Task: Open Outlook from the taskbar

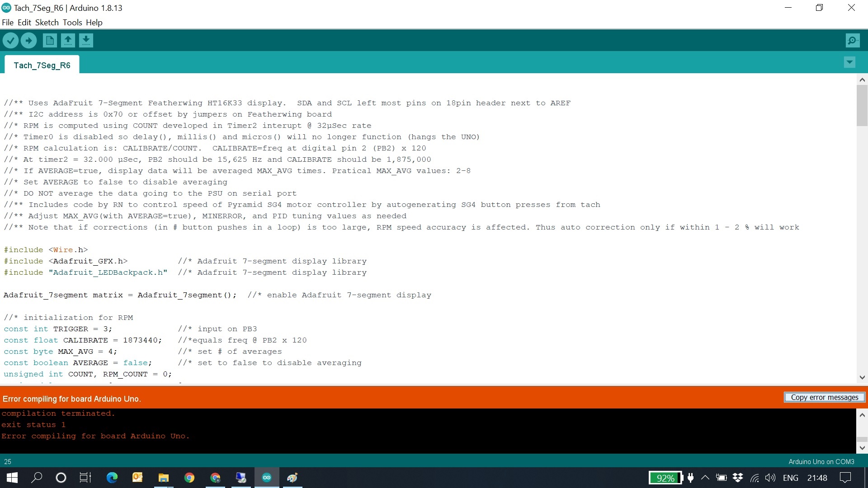Action: [137, 478]
